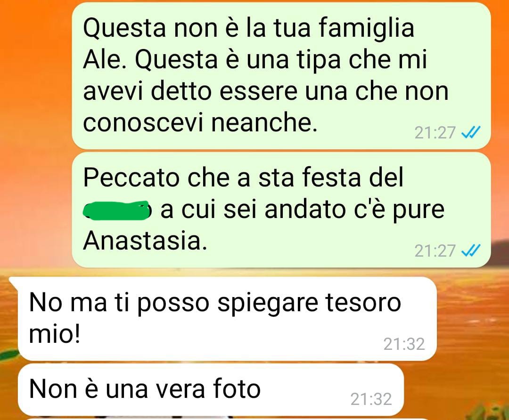Select message 'Peccato che a sta festa del'
This screenshot has width=509, height=420.
281,210
